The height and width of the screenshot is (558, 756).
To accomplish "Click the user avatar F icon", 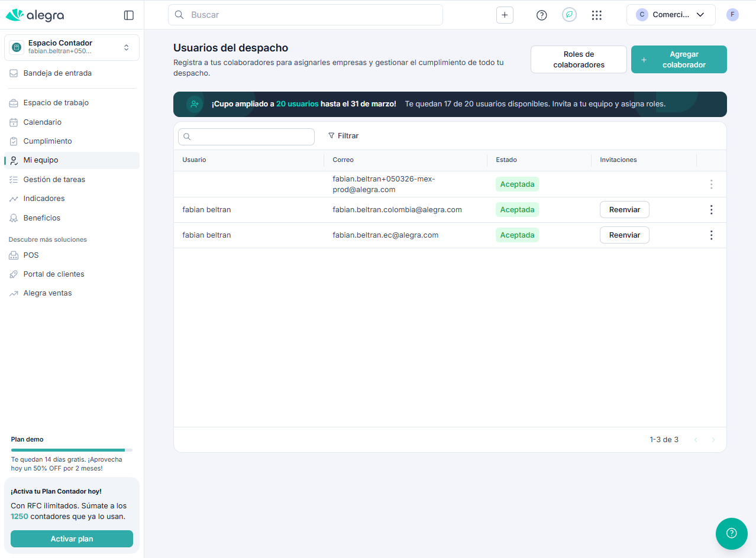I will pos(732,15).
